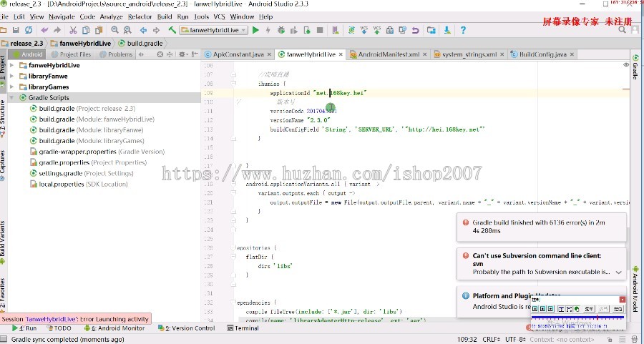The image size is (644, 344).
Task: Expand the Subversion error notification chevron
Action: point(618,272)
